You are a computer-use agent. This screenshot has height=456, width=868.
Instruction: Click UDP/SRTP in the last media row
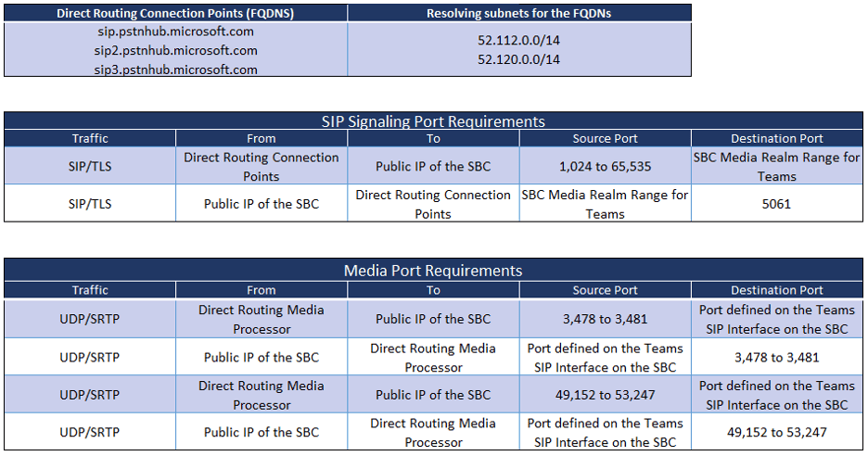(90, 433)
